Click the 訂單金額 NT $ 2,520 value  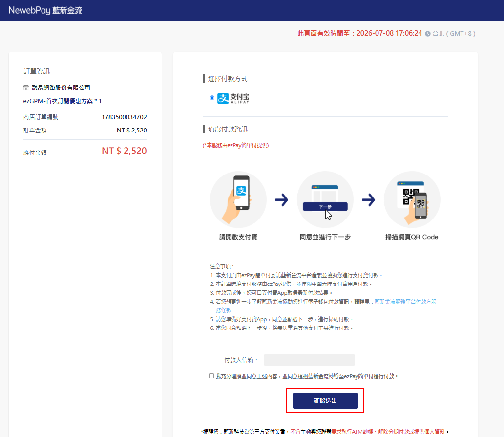[132, 131]
